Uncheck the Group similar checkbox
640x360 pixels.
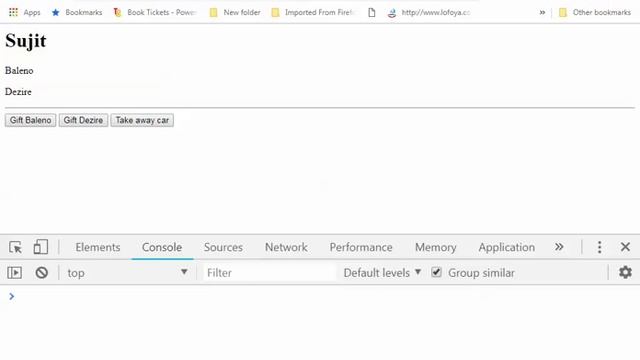(x=436, y=272)
